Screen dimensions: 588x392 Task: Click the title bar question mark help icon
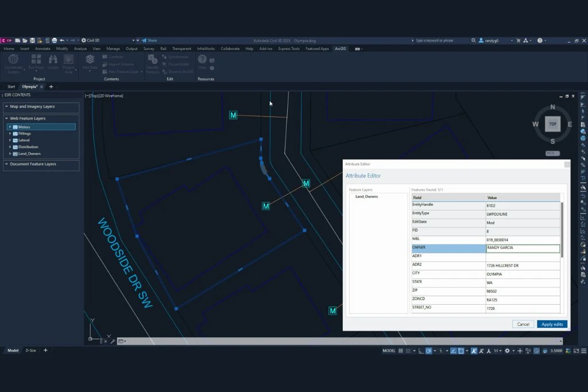(540, 41)
